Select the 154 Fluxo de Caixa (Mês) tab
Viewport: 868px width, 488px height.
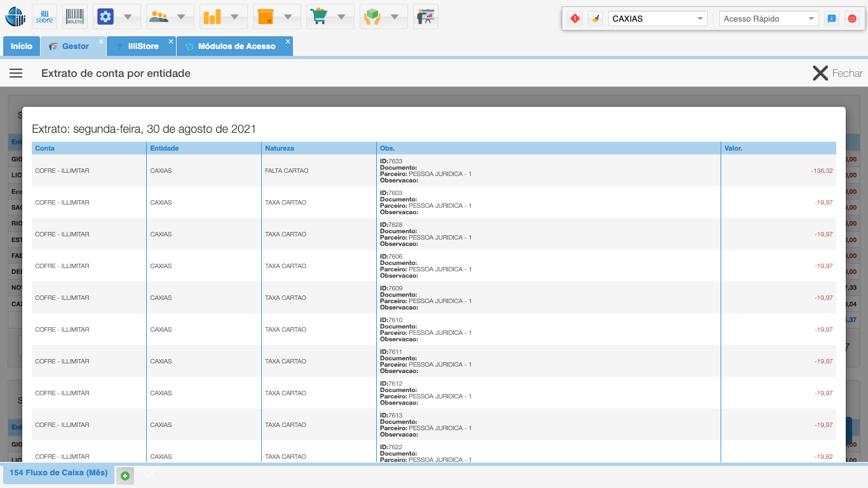tap(58, 473)
